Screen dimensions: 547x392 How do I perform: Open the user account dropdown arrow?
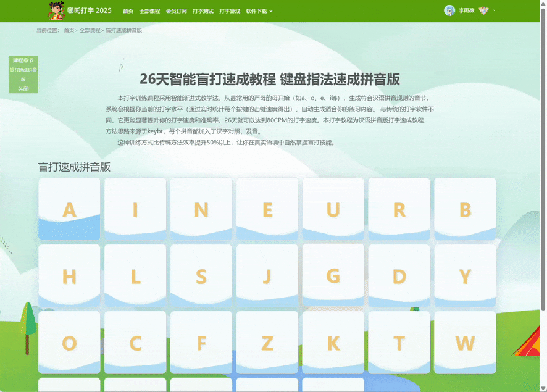pos(495,11)
